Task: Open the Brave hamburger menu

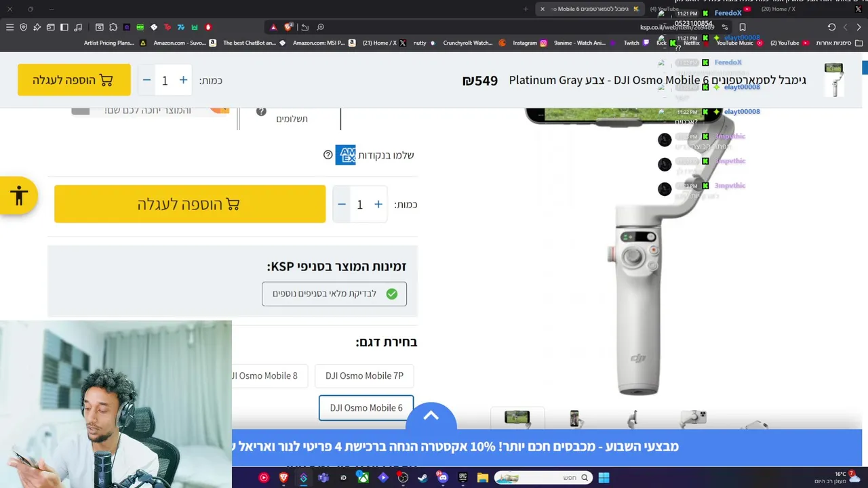Action: point(9,27)
